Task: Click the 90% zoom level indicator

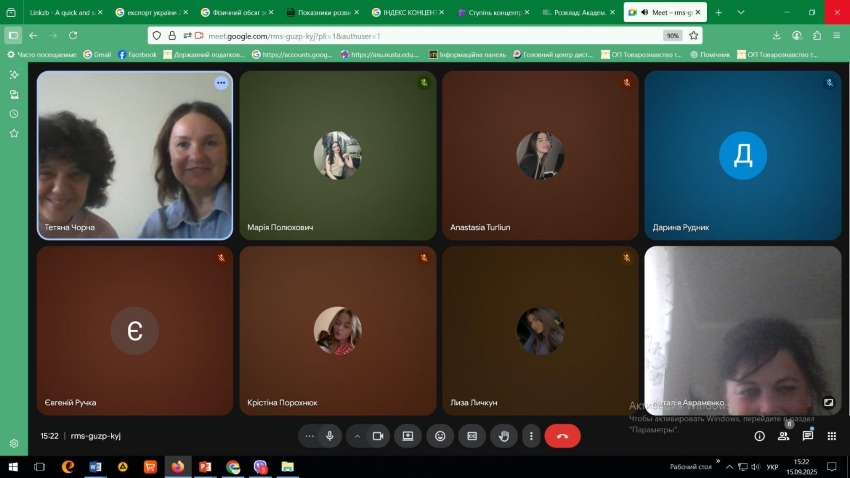Action: (673, 35)
